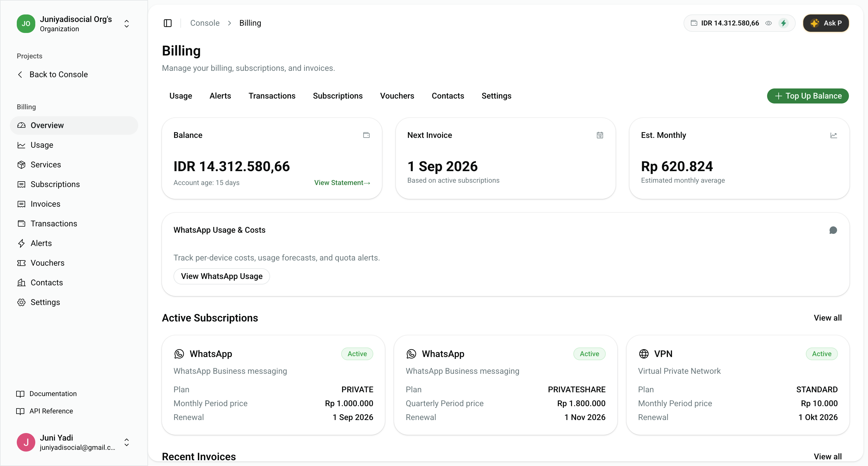Screen dimensions: 868x466
Task: Switch to the Usage tab
Action: [181, 96]
